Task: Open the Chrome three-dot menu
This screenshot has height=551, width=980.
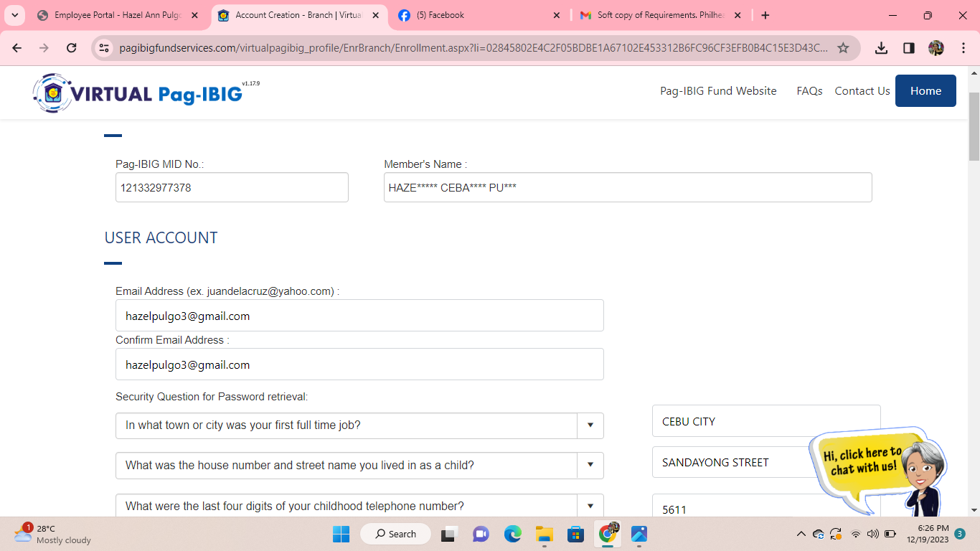Action: 963,48
